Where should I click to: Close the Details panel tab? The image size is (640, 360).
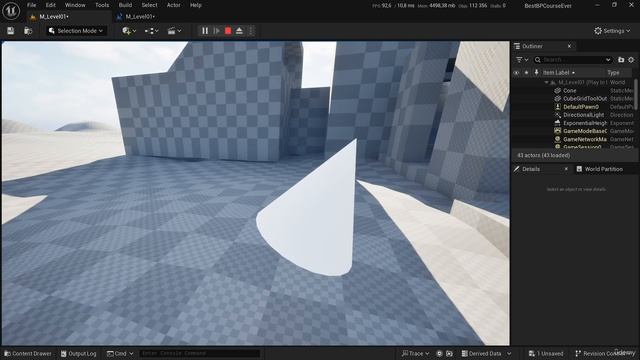(x=566, y=169)
